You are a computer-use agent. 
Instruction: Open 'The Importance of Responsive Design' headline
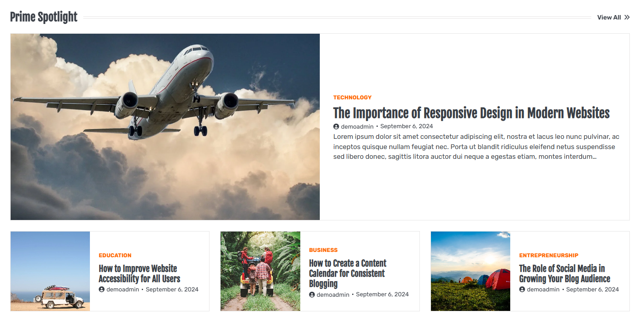coord(471,113)
